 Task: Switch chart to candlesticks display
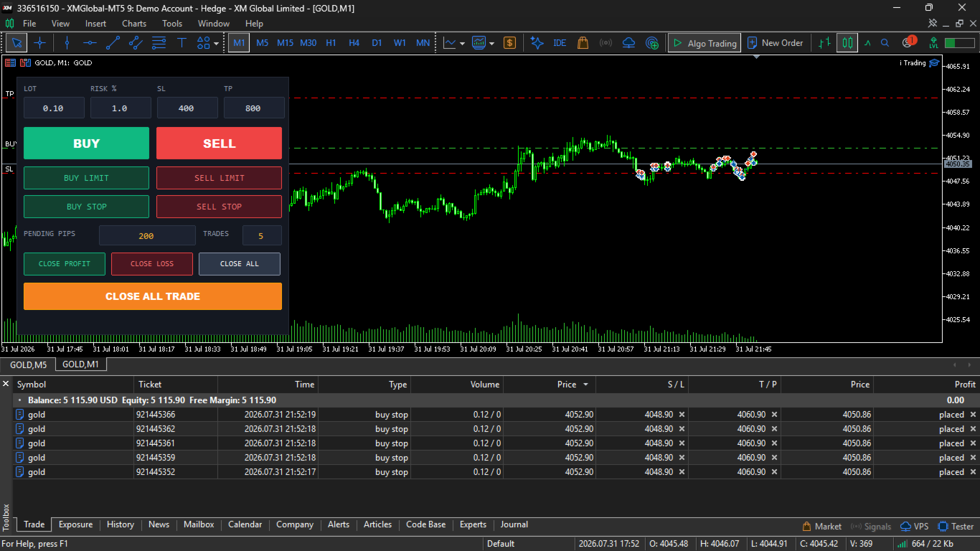(847, 43)
